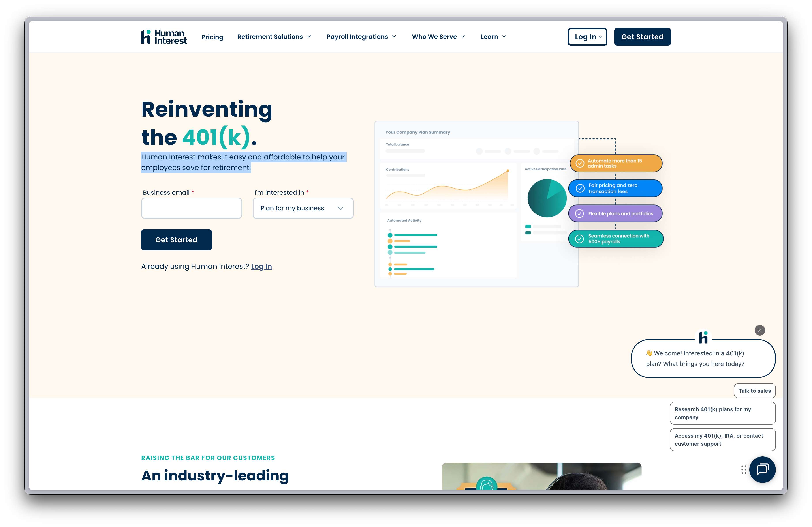Image resolution: width=812 pixels, height=527 pixels.
Task: Click Flexible plans and portfolios badge
Action: (x=615, y=213)
